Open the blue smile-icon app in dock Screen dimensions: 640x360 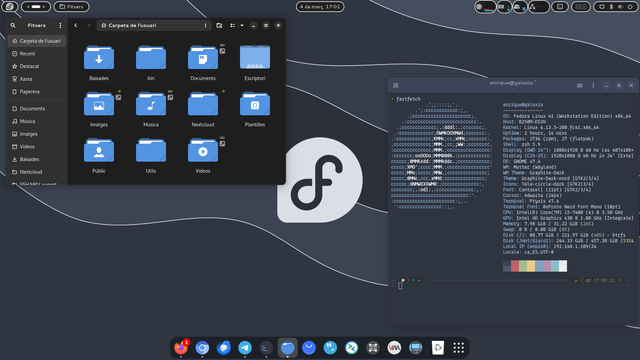pyautogui.click(x=309, y=348)
